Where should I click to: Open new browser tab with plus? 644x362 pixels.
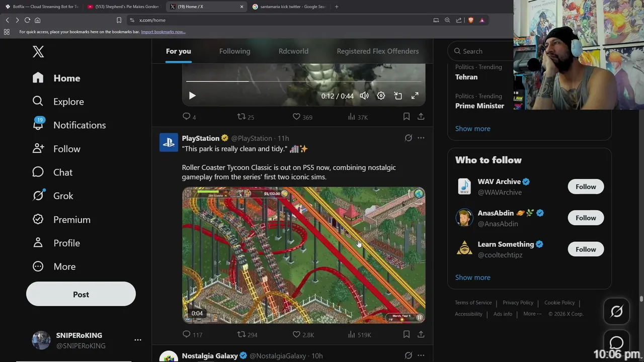coord(337,7)
